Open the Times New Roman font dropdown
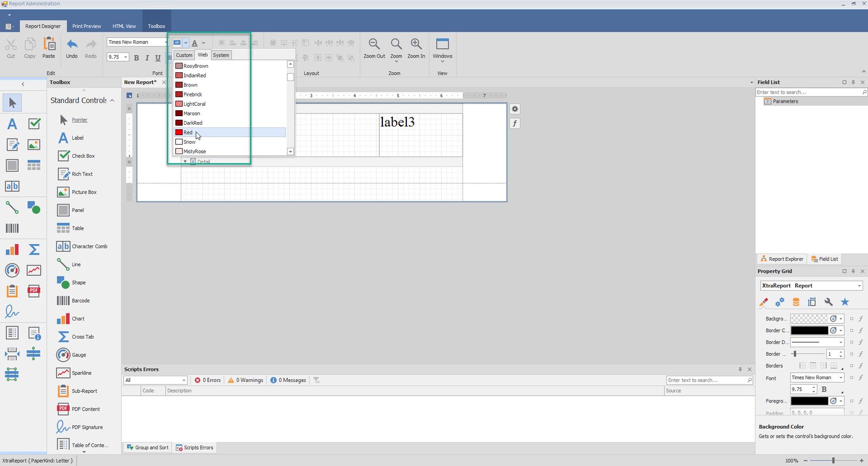The width and height of the screenshot is (868, 466). (165, 42)
